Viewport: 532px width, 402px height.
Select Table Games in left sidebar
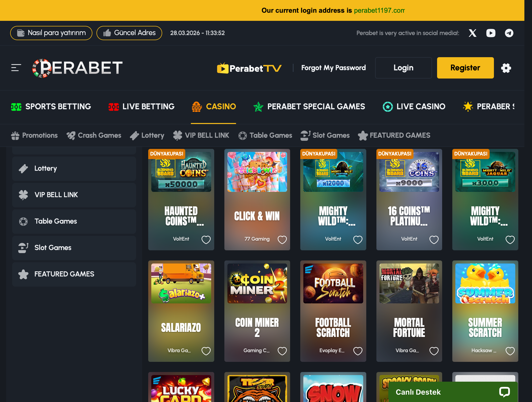click(x=74, y=221)
